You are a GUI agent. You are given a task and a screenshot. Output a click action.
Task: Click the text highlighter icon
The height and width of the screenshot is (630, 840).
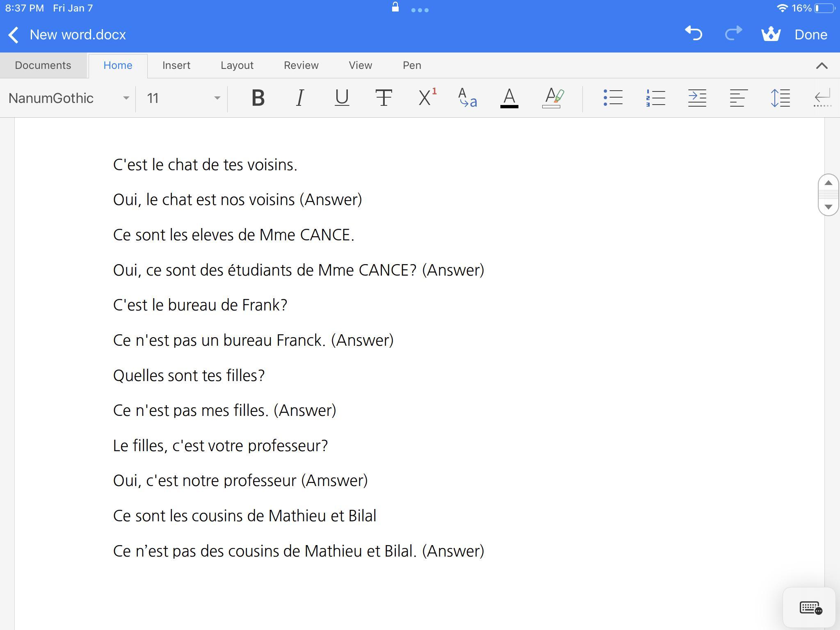[x=552, y=98]
